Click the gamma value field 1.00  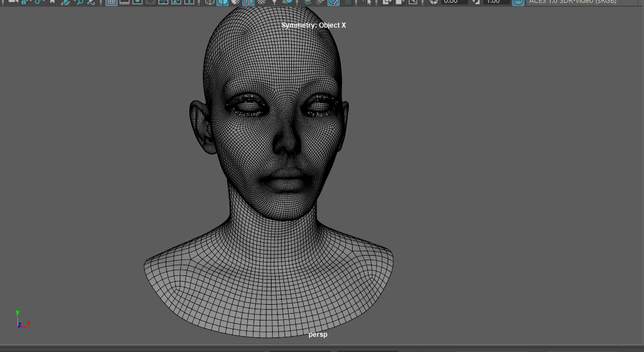[496, 2]
